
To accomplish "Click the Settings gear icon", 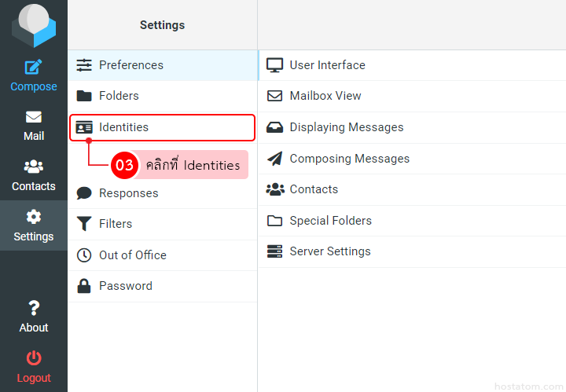I will click(x=33, y=217).
